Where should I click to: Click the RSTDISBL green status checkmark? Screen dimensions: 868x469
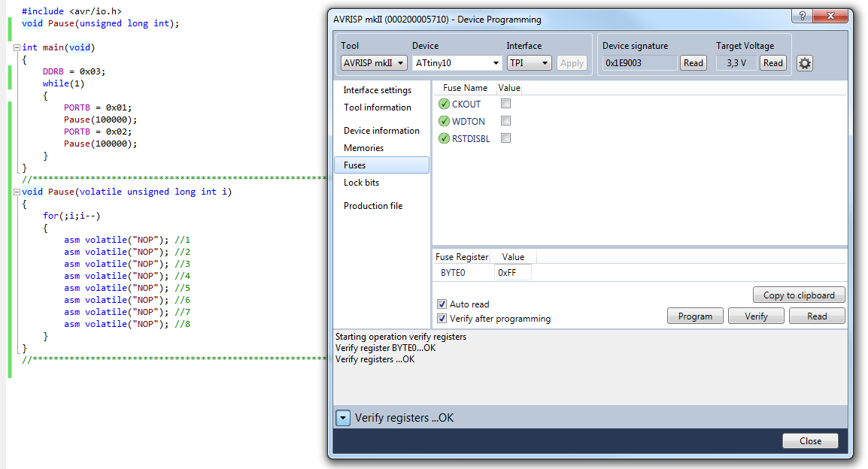pos(444,138)
